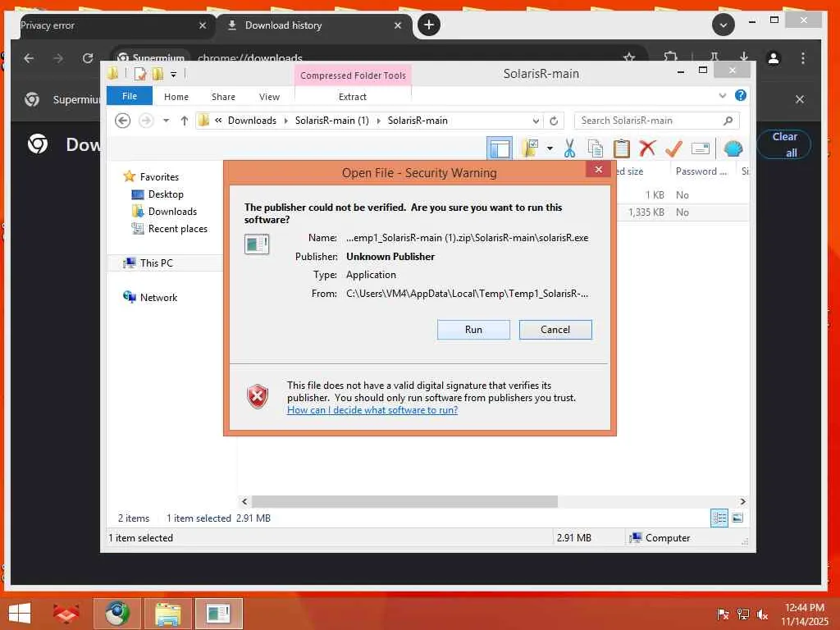The height and width of the screenshot is (630, 840).
Task: Select This PC in the navigation pane
Action: click(x=156, y=263)
